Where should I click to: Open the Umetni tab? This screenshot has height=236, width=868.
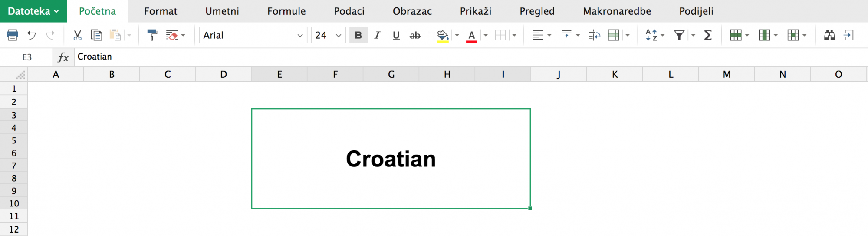tap(222, 11)
